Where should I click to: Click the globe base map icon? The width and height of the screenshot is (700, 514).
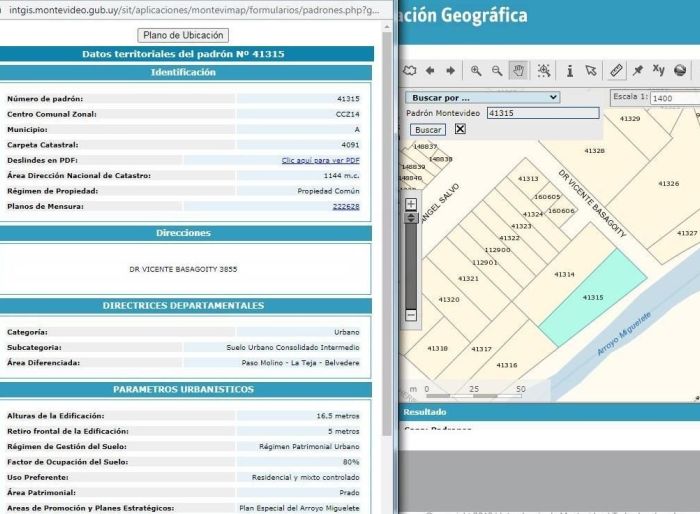(x=680, y=71)
